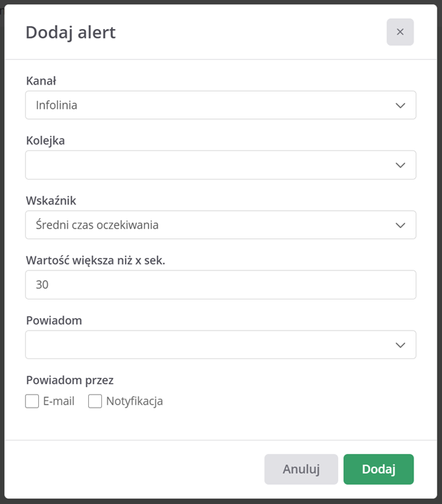Viewport: 442px width, 504px height.
Task: Click the Kanał field label
Action: pyautogui.click(x=41, y=80)
